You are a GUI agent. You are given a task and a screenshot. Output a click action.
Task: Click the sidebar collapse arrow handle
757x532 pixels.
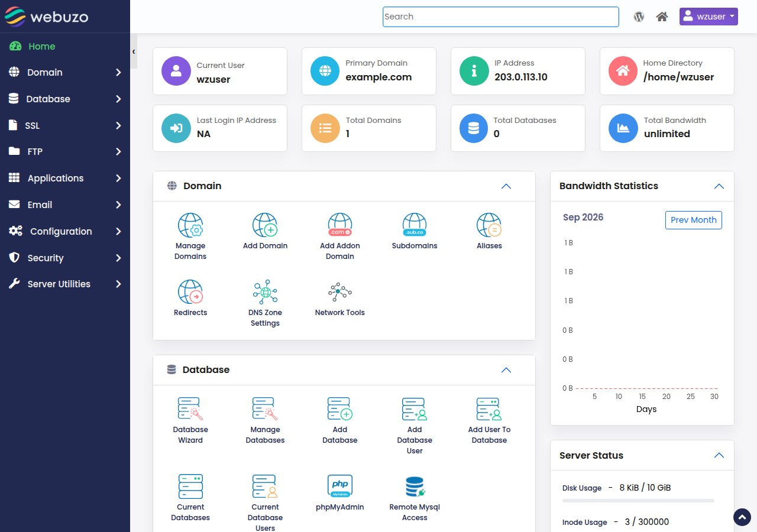click(x=134, y=51)
